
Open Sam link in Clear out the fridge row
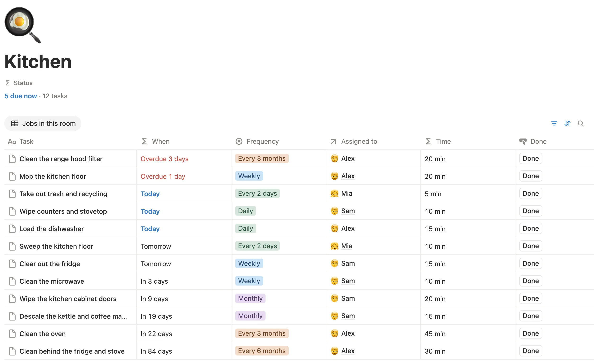[x=348, y=263]
